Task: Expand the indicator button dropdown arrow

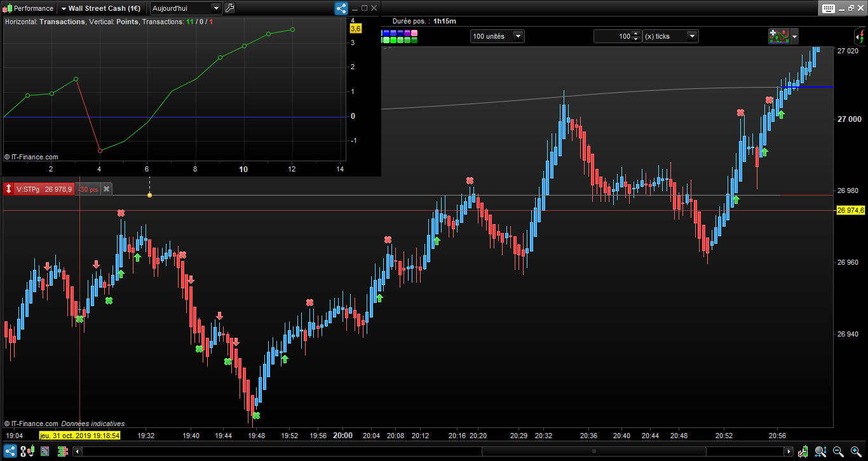Action: [x=794, y=36]
